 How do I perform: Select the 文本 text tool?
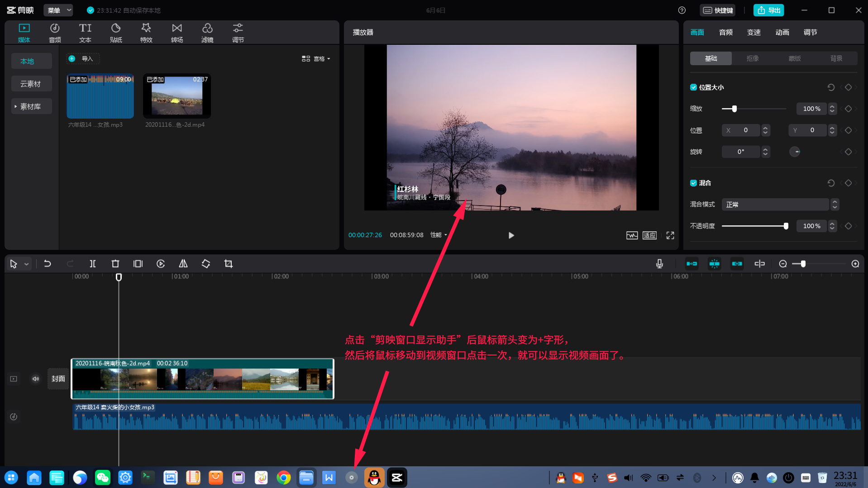click(85, 32)
